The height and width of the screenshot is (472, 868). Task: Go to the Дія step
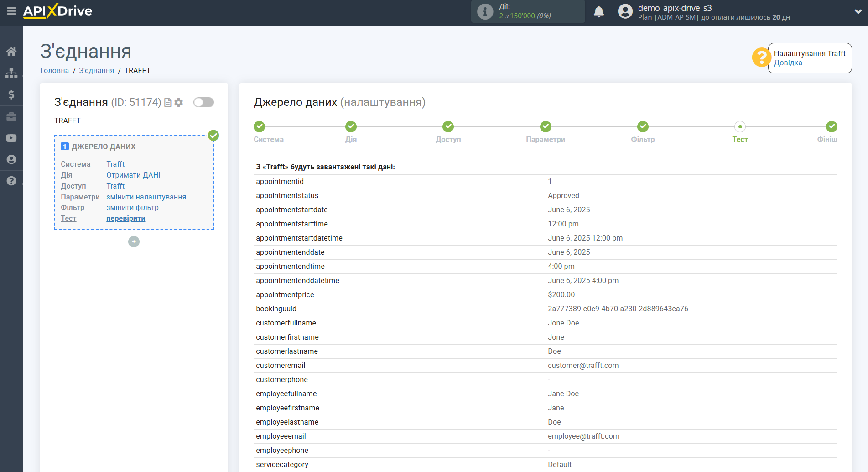351,126
